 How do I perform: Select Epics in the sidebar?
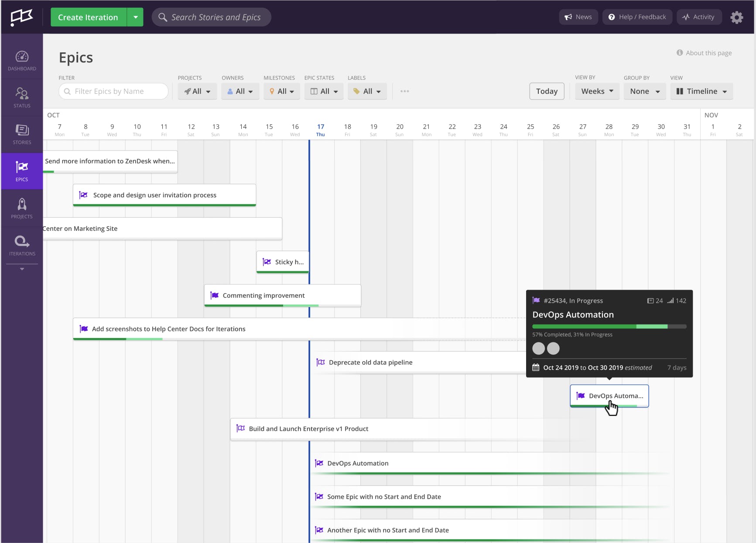[x=22, y=171]
